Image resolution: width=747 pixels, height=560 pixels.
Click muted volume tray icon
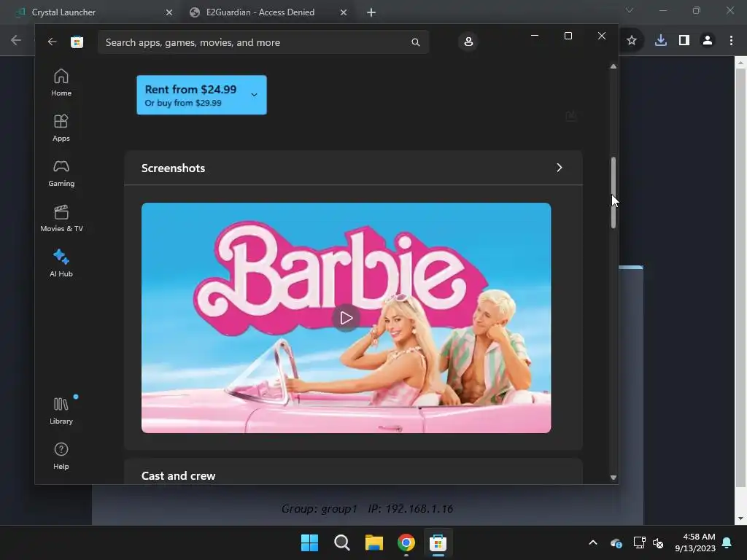(658, 542)
